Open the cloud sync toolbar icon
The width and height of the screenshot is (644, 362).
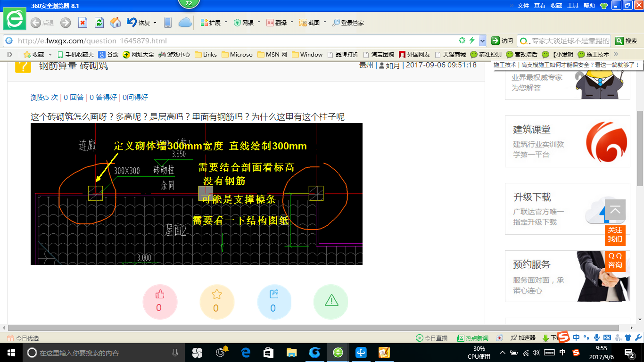(185, 23)
